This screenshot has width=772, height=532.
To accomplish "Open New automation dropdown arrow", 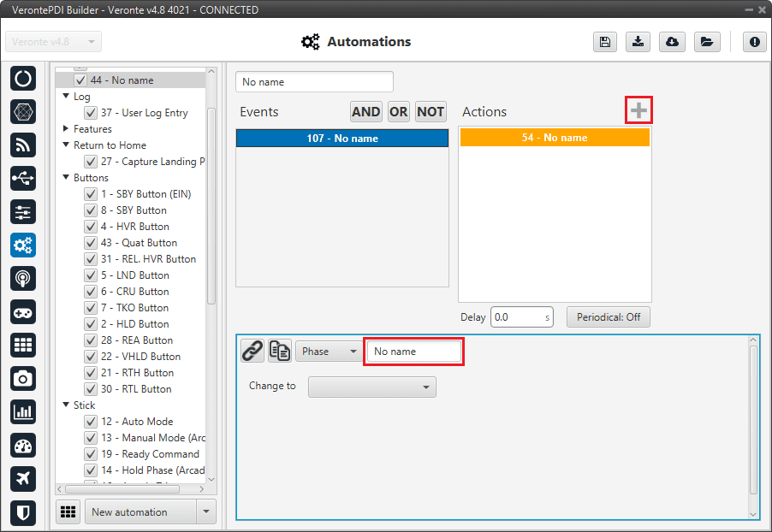I will tap(206, 511).
